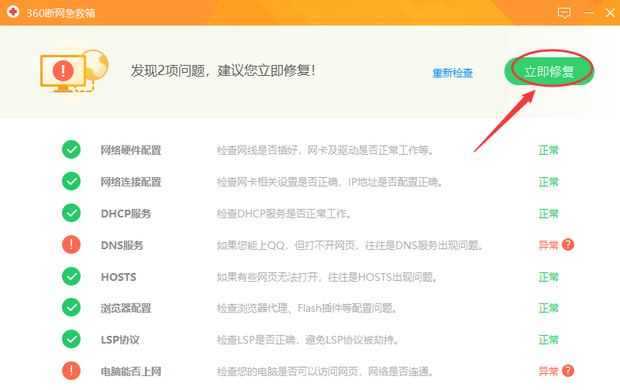Click the 360断网急救箱 title text
This screenshot has width=620, height=390.
pyautogui.click(x=61, y=13)
